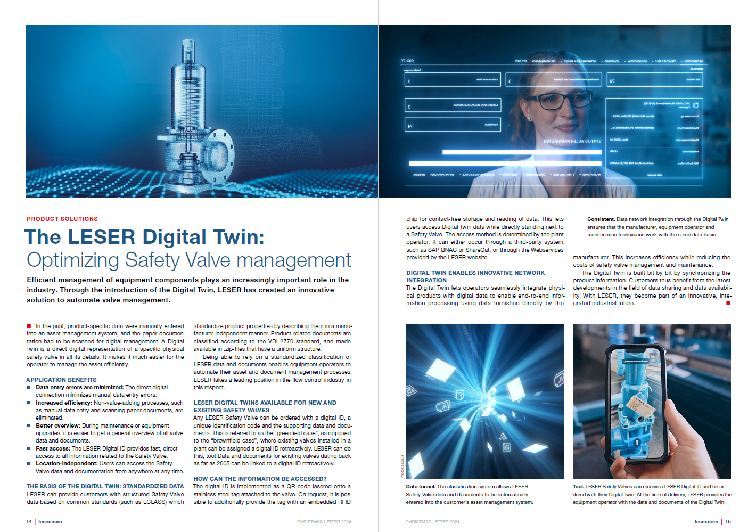Click the "Tool." photo caption
The height and width of the screenshot is (532, 756).
652,494
